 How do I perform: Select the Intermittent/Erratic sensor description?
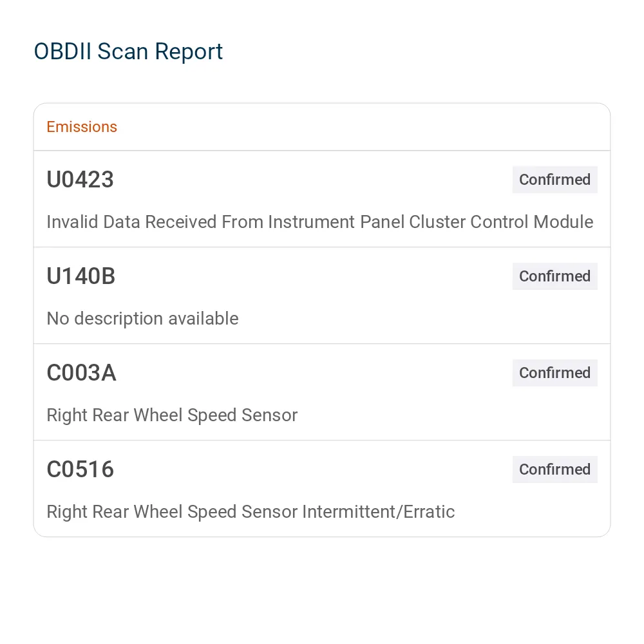[x=251, y=512]
